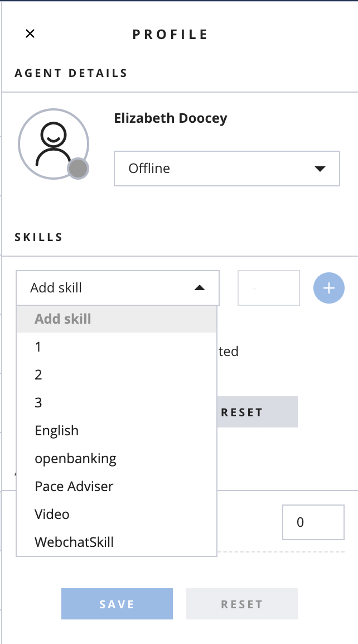Viewport: 358px width, 644px height.
Task: Collapse the Add skill dropdown arrow
Action: coord(200,288)
